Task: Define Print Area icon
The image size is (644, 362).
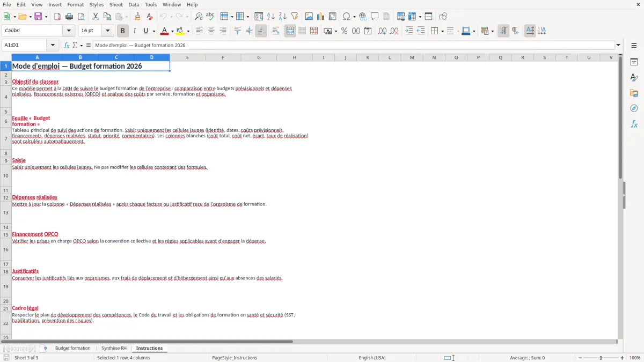Action: (x=401, y=17)
